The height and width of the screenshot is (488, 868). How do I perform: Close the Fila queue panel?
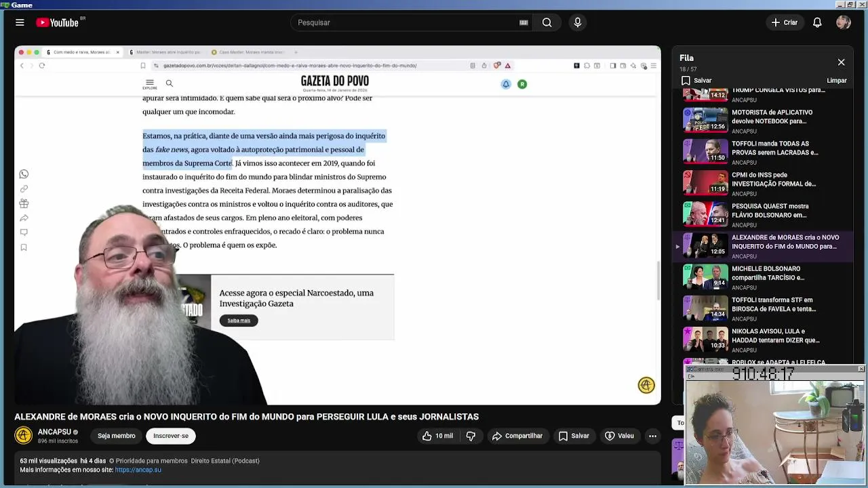(841, 62)
